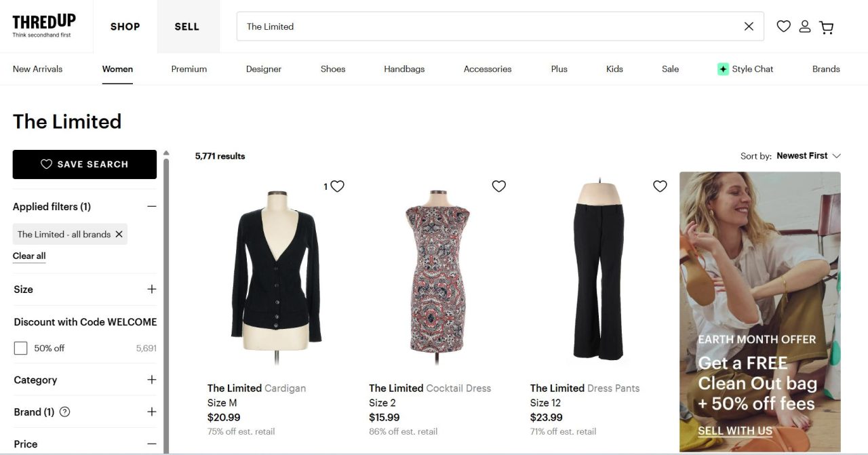Expand the Size filter section
Image resolution: width=868 pixels, height=455 pixels.
click(x=151, y=289)
